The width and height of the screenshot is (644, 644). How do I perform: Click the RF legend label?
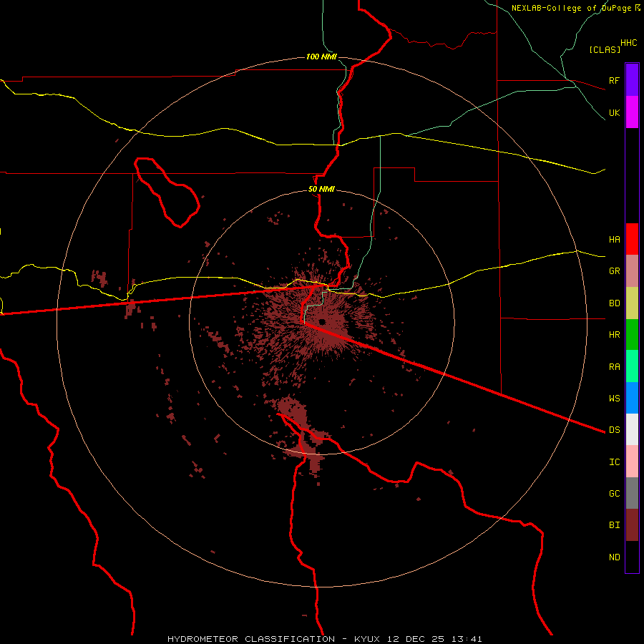click(x=614, y=80)
